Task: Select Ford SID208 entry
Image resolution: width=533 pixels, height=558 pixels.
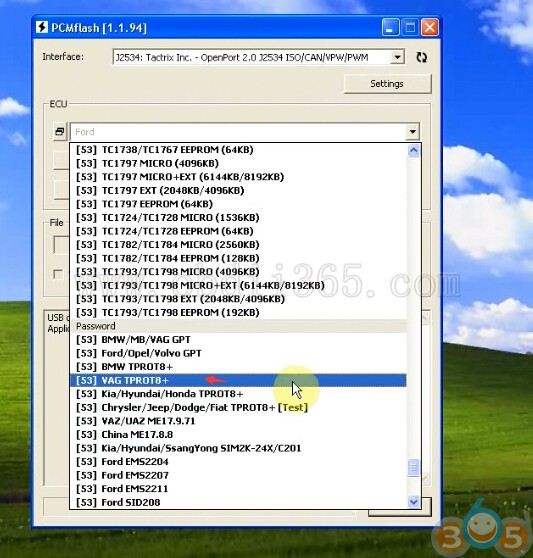Action: click(x=238, y=502)
